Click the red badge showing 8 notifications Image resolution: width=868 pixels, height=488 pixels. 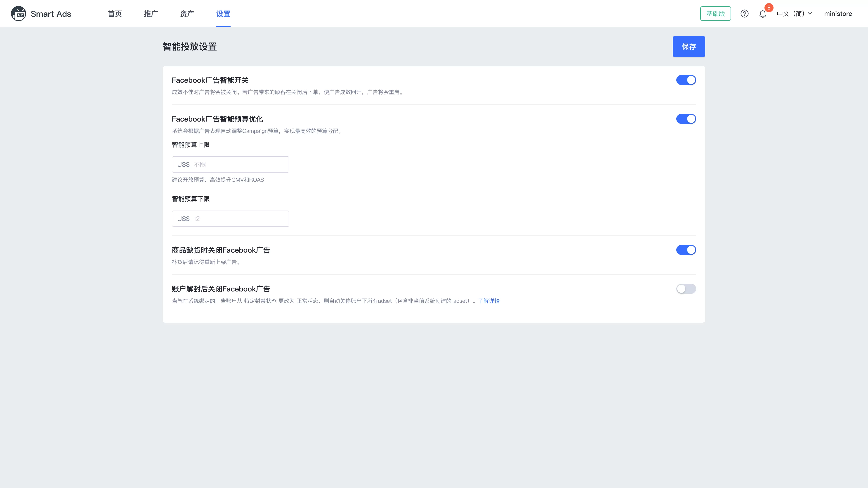click(x=769, y=8)
